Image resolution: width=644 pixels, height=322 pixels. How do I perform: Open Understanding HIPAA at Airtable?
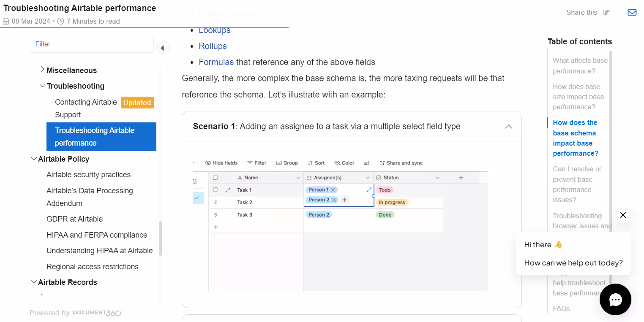pos(100,251)
